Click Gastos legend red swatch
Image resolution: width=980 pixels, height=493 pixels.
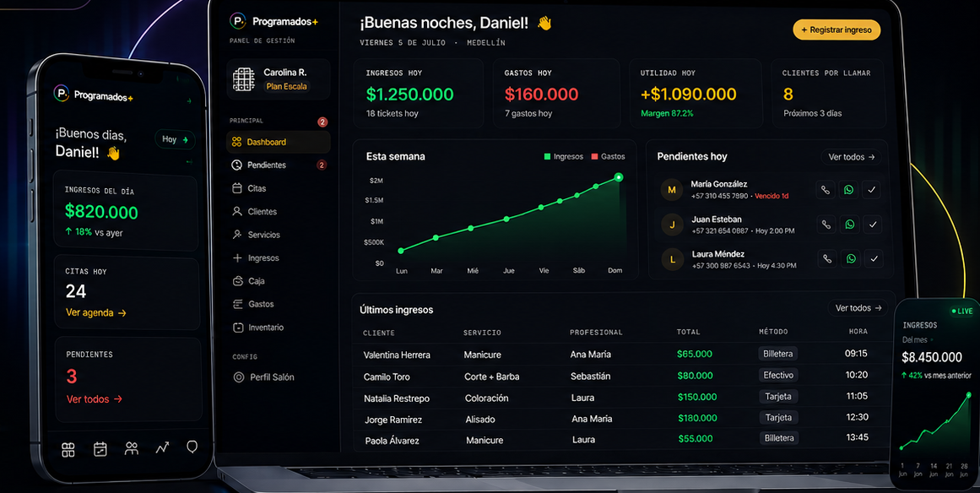594,157
